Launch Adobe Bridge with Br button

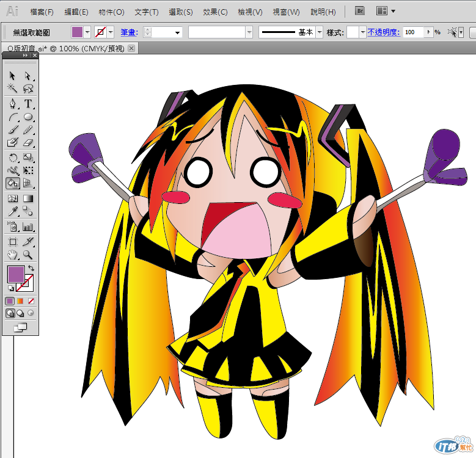pyautogui.click(x=360, y=11)
